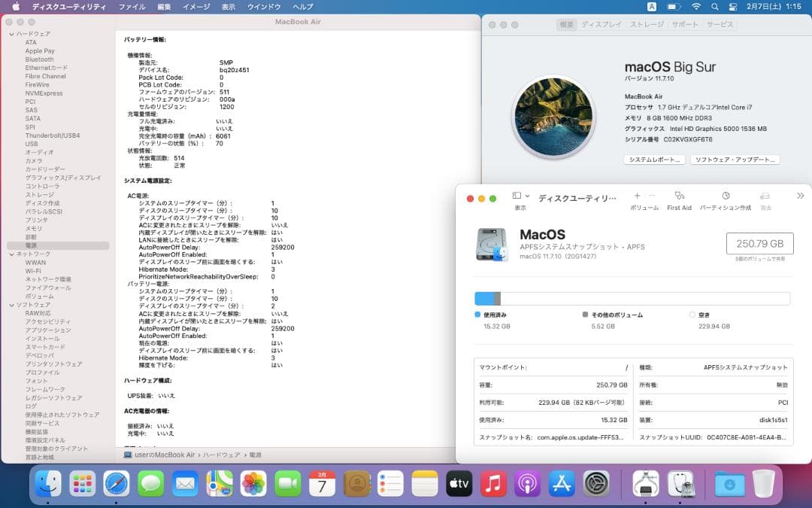
Task: Click the Wi-Fi status icon in the menu bar
Action: (x=696, y=7)
